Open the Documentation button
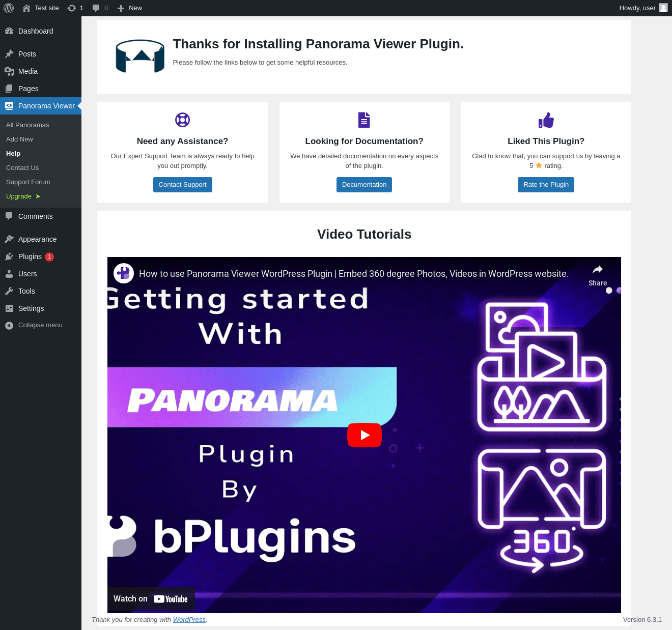672x630 pixels. point(364,185)
